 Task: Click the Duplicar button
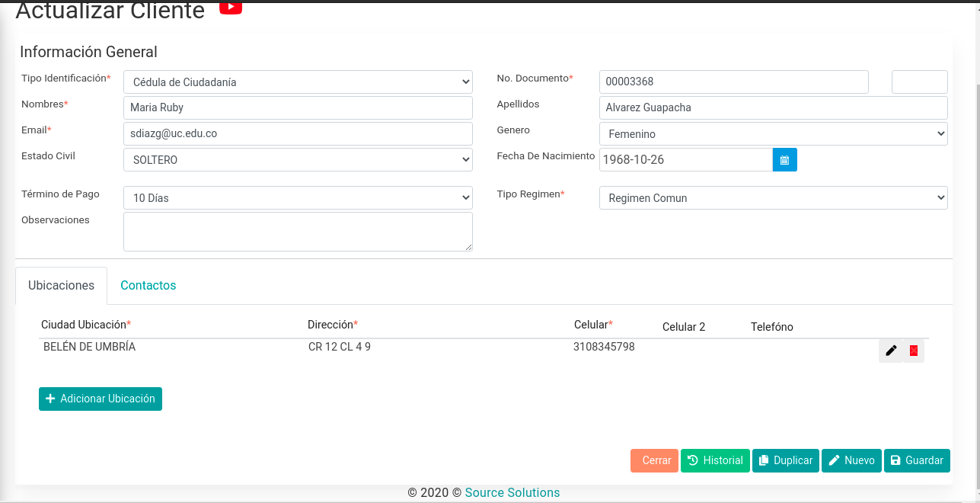point(786,460)
